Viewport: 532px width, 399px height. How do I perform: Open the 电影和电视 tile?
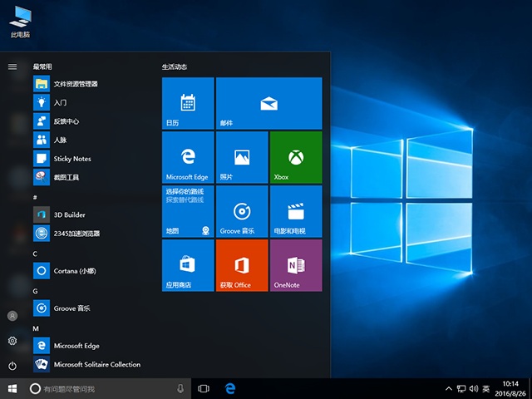tap(295, 211)
